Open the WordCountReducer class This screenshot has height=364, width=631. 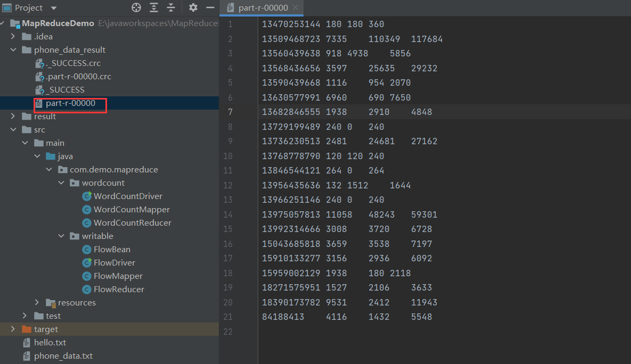133,223
